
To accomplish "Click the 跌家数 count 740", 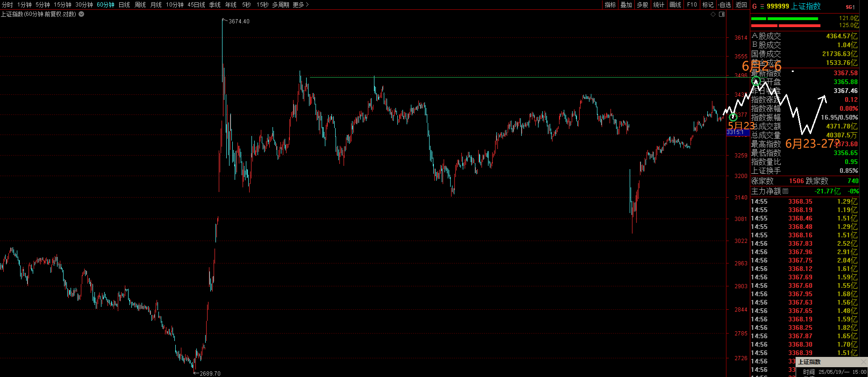I will tap(853, 181).
